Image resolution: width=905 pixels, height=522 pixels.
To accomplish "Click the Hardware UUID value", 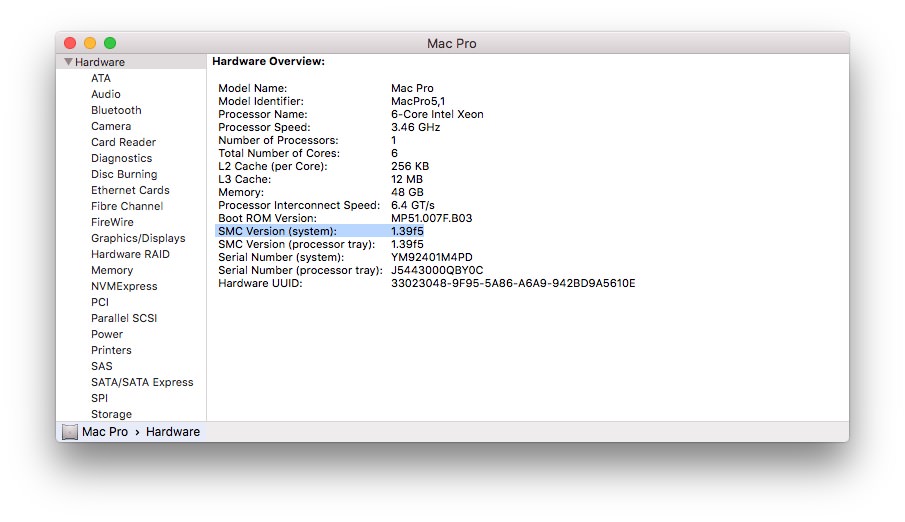I will tap(513, 283).
